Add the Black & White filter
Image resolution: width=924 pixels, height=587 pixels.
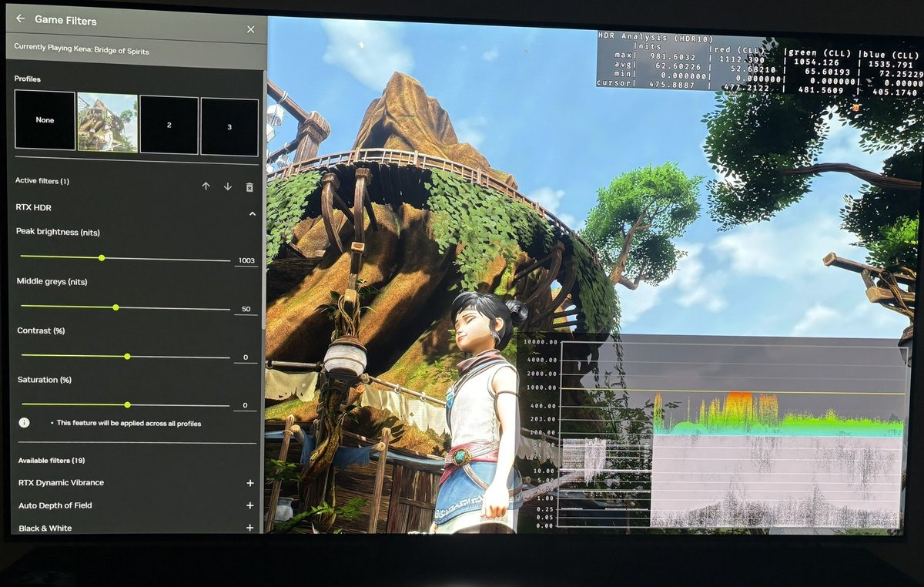[x=249, y=528]
